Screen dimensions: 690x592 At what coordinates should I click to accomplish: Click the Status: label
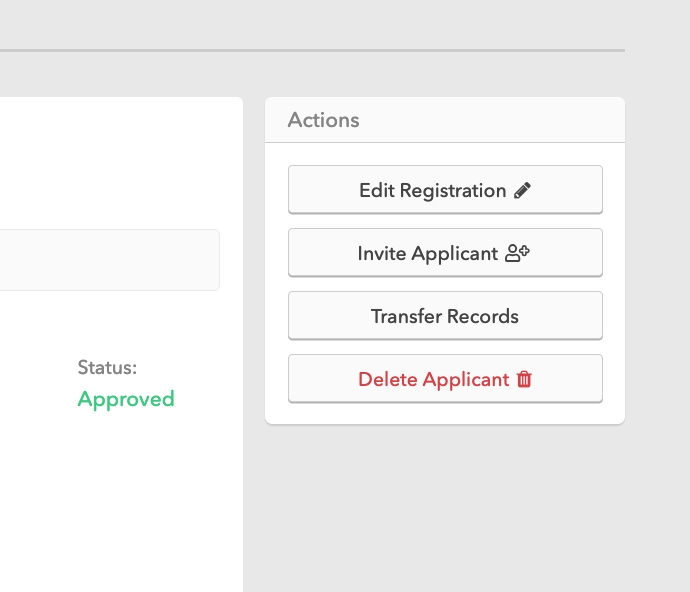click(x=107, y=368)
